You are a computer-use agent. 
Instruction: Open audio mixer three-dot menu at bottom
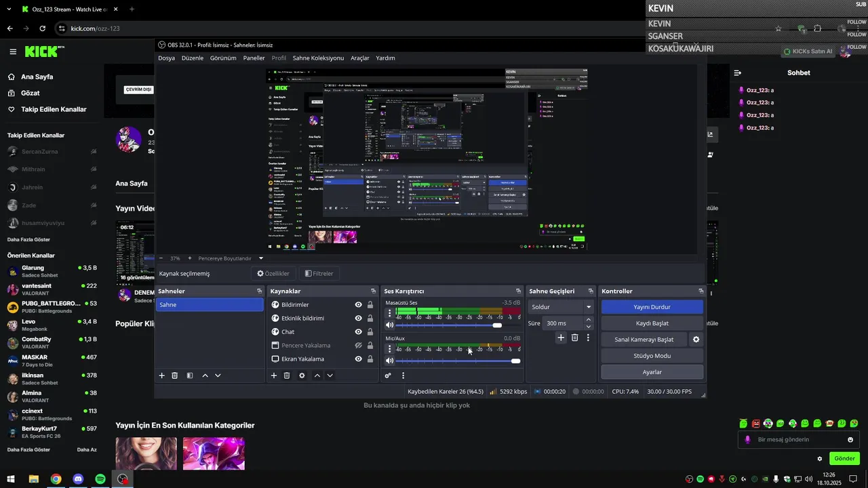403,375
